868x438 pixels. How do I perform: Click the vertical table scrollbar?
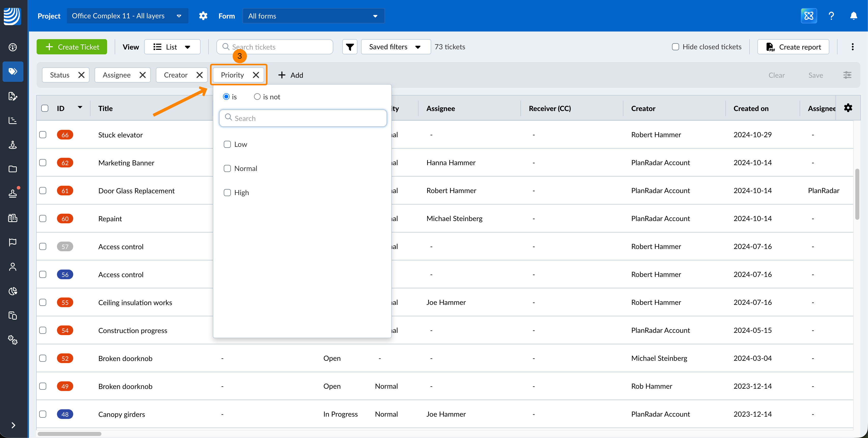coord(857,194)
